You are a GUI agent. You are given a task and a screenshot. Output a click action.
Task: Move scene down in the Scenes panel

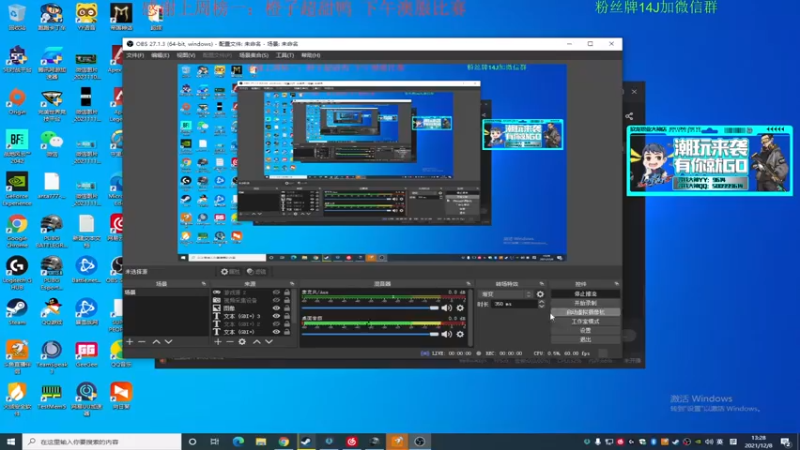tap(168, 341)
